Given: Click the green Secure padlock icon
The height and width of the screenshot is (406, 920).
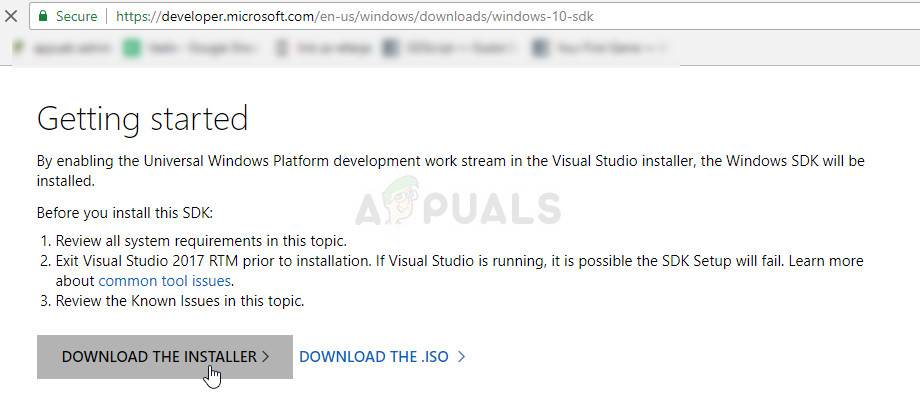Looking at the screenshot, I should [x=42, y=16].
